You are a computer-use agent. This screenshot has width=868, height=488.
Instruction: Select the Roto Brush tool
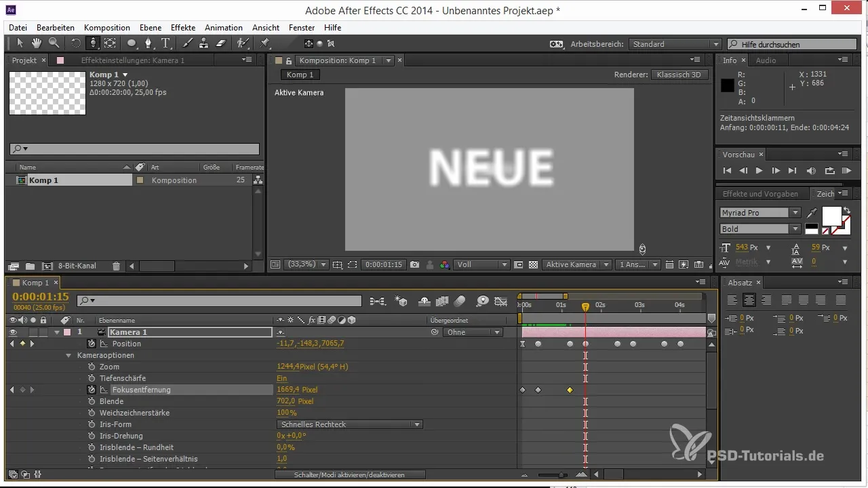243,43
